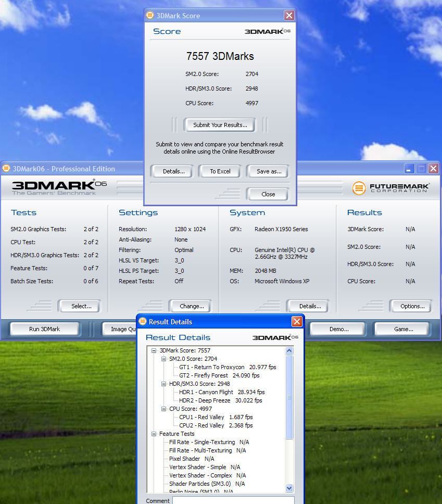This screenshot has height=504, width=442.
Task: Click scroll up arrow in Result Details
Action: 289,351
